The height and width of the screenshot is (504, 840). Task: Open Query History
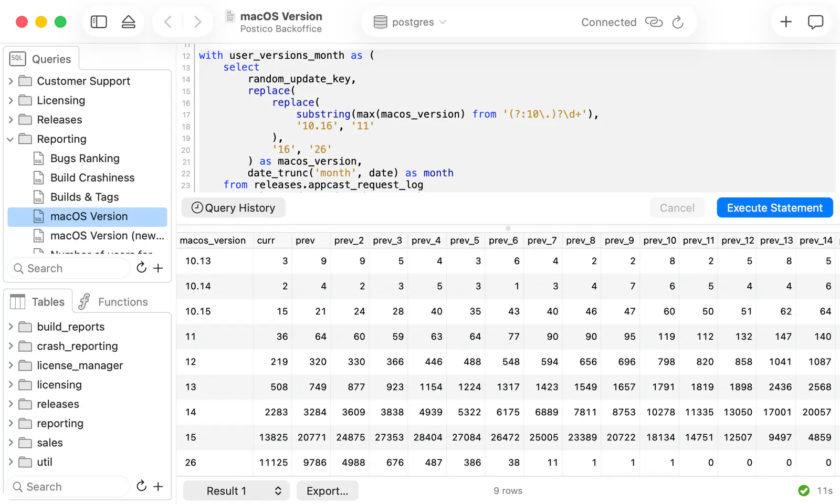pos(233,208)
